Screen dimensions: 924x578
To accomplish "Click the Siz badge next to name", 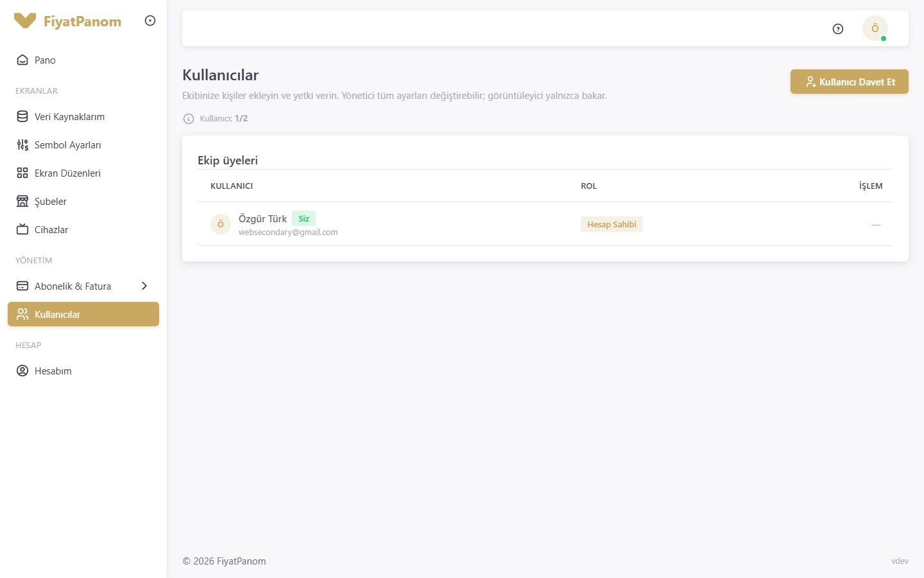I will 304,218.
